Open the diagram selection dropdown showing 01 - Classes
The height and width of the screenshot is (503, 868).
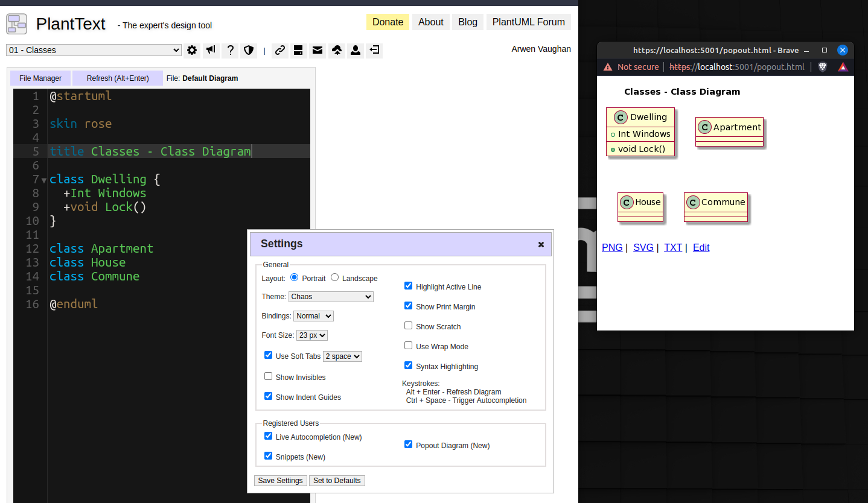tap(94, 50)
